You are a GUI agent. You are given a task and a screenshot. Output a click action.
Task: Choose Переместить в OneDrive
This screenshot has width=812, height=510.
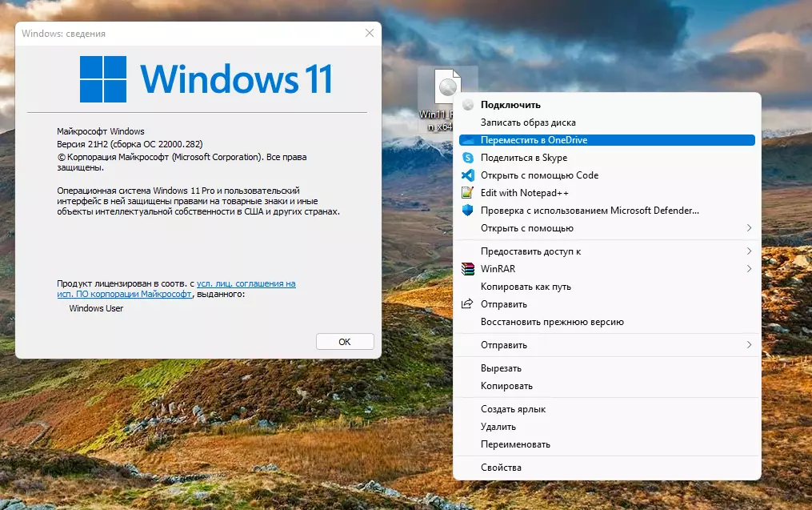pyautogui.click(x=607, y=140)
